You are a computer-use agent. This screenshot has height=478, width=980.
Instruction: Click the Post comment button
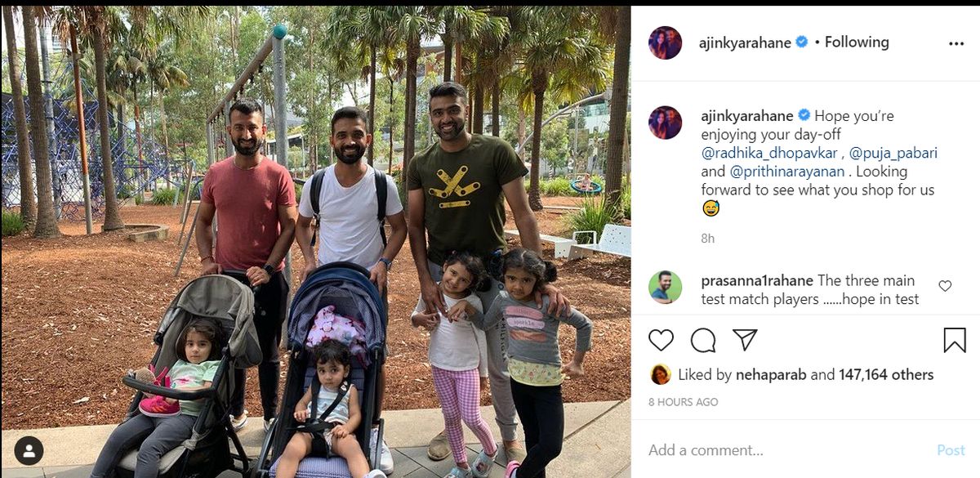[951, 450]
